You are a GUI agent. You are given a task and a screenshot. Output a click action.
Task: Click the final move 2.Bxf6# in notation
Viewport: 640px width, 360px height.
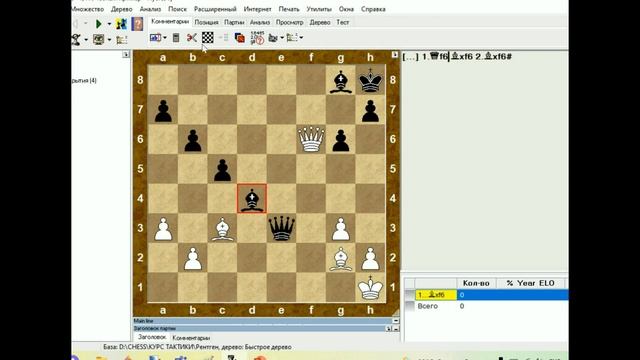pos(493,57)
